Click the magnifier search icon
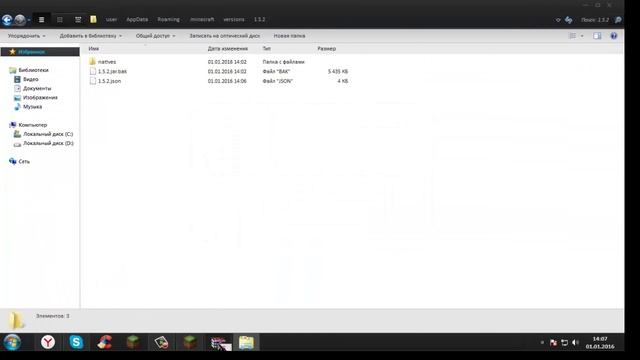 pos(618,20)
